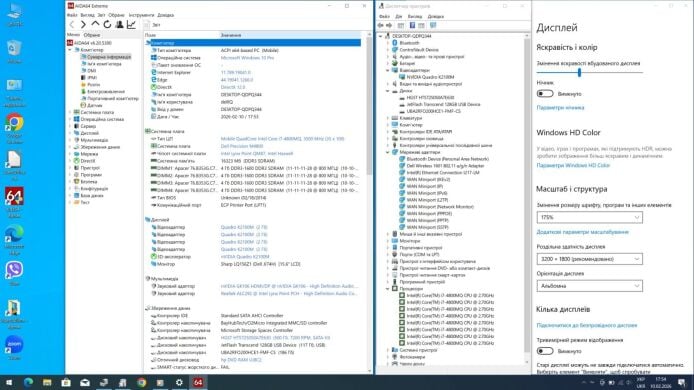694x390 pixels.
Task: Open Дія menu in Device Manager
Action: point(398,16)
